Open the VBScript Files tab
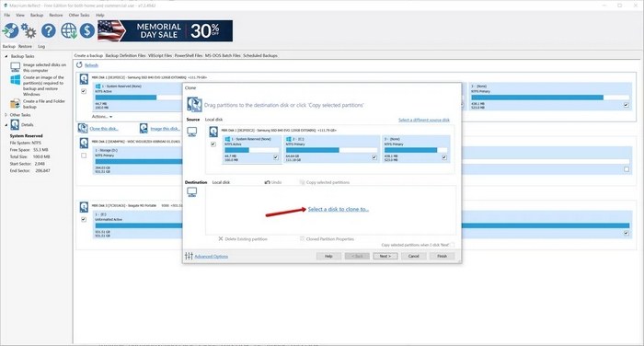Screen dimensions: 644x346 pos(160,55)
